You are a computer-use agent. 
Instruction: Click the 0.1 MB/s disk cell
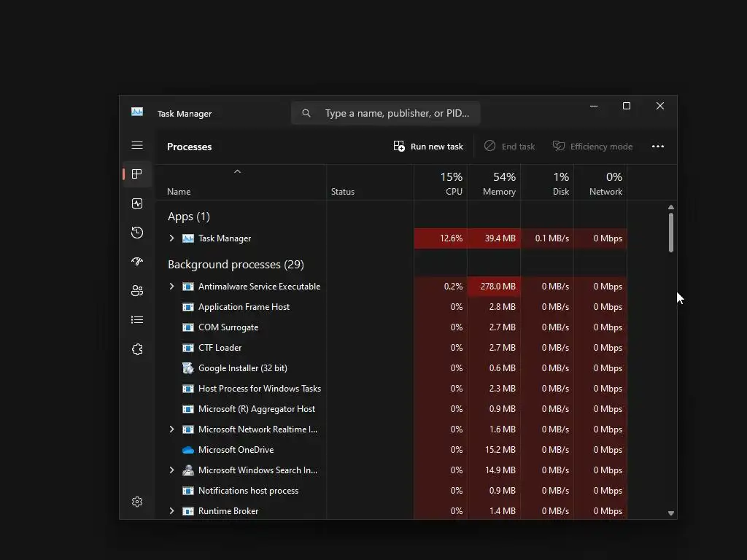[x=547, y=238]
